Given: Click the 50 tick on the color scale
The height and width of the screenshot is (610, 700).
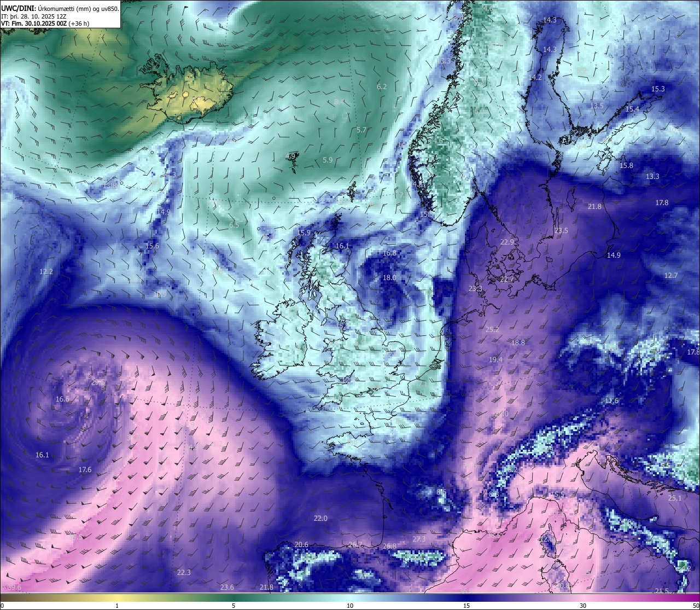Looking at the screenshot, I should 696,606.
